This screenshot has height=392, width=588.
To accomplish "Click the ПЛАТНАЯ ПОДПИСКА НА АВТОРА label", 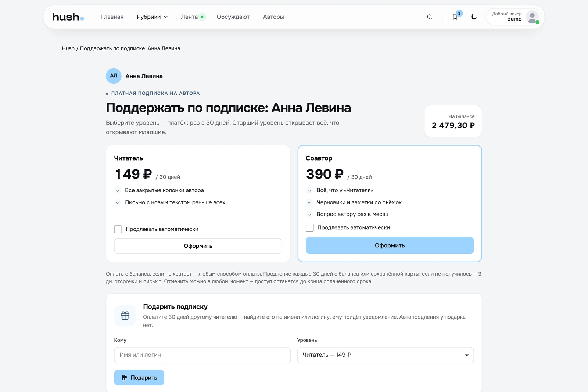I will point(155,93).
